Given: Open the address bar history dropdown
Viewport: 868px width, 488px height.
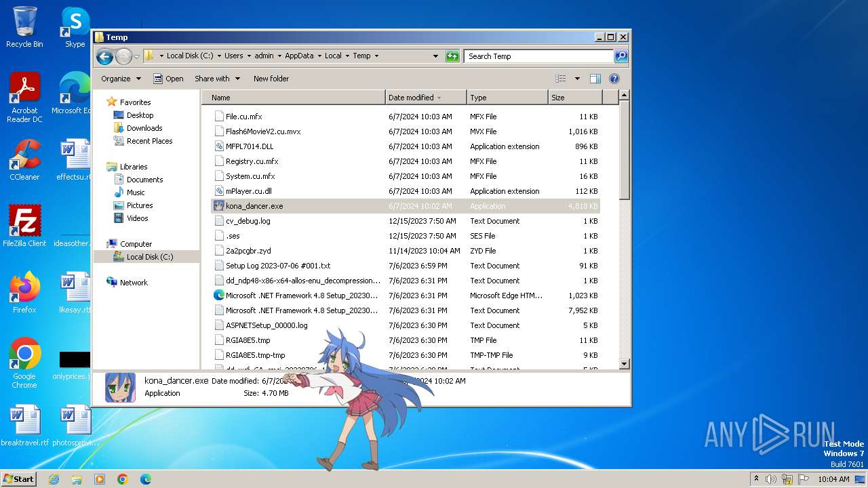Looking at the screenshot, I should [x=435, y=56].
